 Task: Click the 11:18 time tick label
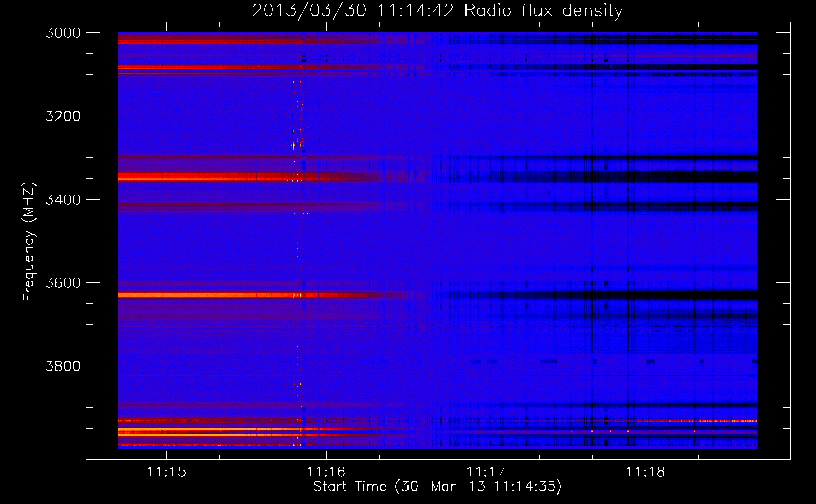click(645, 472)
